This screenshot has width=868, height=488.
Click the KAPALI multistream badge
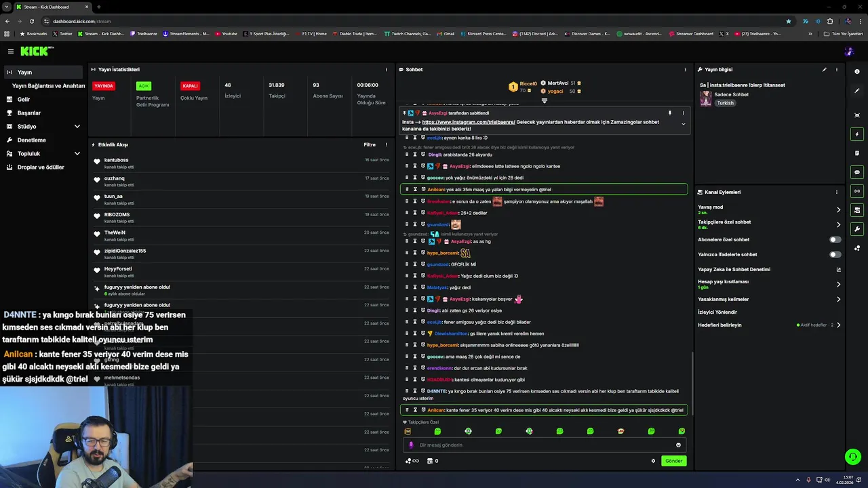tap(190, 86)
